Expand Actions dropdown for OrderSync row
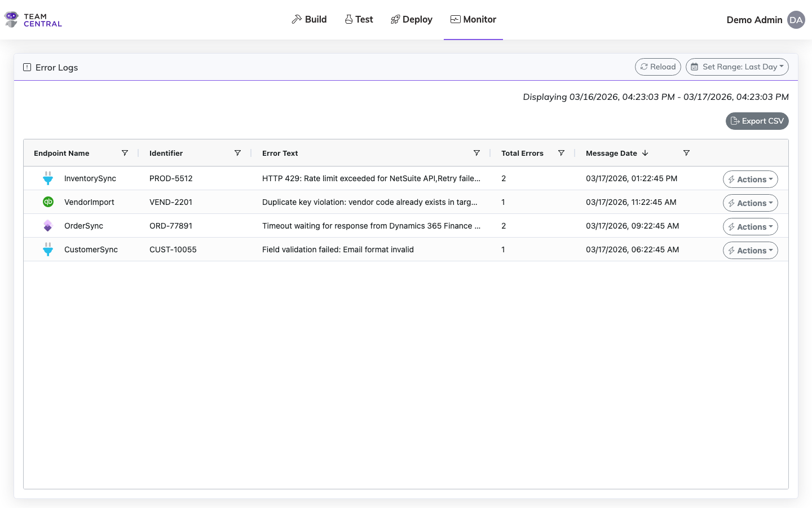Image resolution: width=812 pixels, height=508 pixels. point(750,227)
